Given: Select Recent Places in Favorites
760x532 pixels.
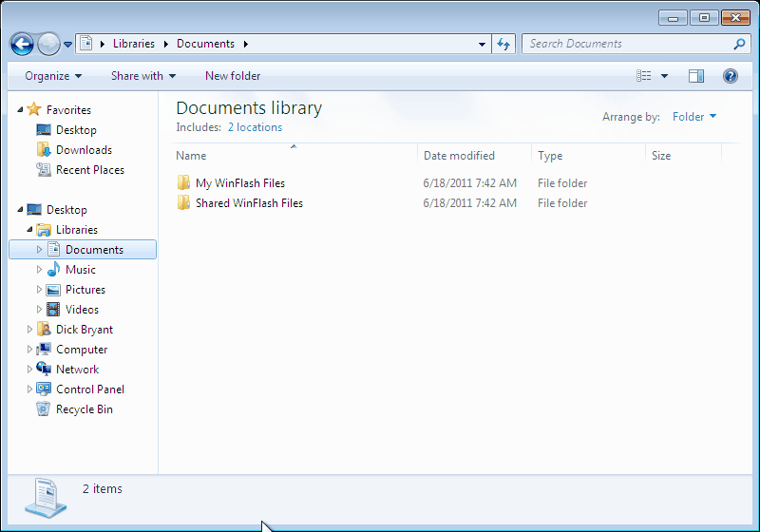Looking at the screenshot, I should (x=90, y=170).
